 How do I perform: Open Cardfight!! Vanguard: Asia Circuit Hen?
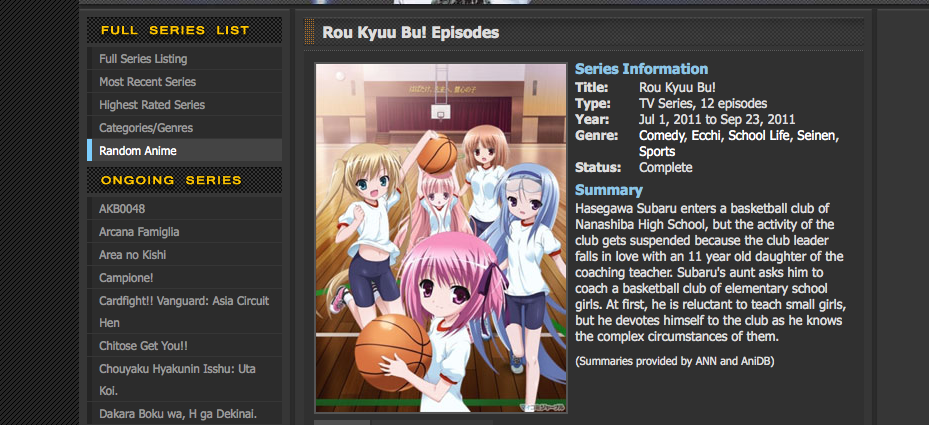[184, 312]
